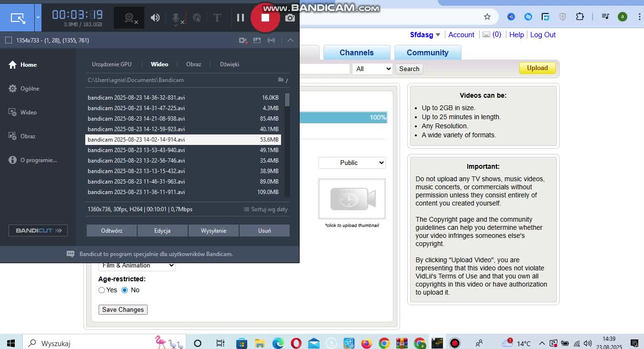The width and height of the screenshot is (644, 349).
Task: Collapse the Bandicam panel with the chevron
Action: pyautogui.click(x=290, y=40)
